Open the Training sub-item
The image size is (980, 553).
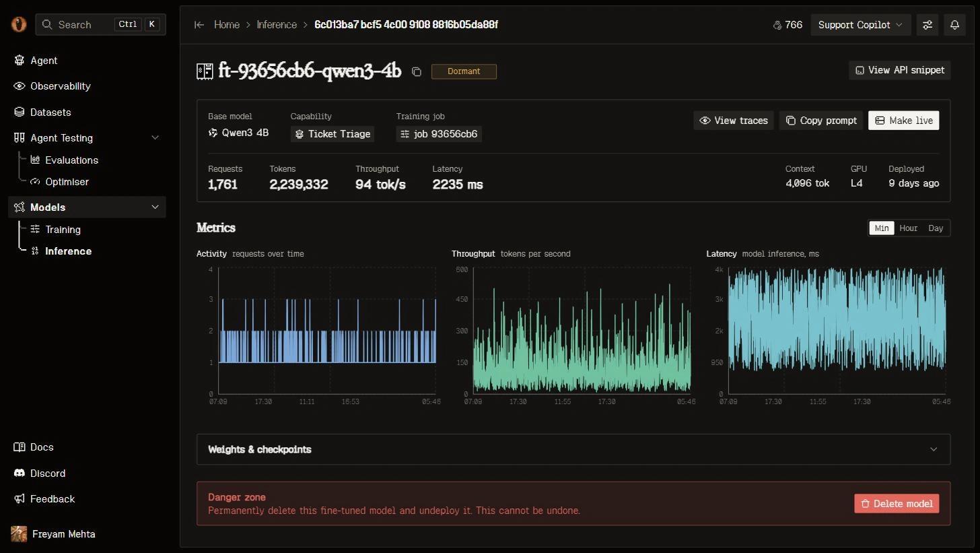[63, 230]
